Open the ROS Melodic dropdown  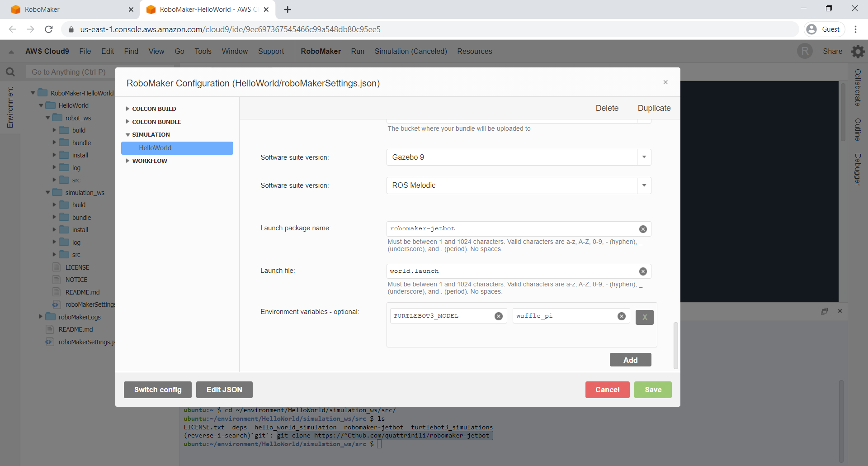tap(644, 185)
